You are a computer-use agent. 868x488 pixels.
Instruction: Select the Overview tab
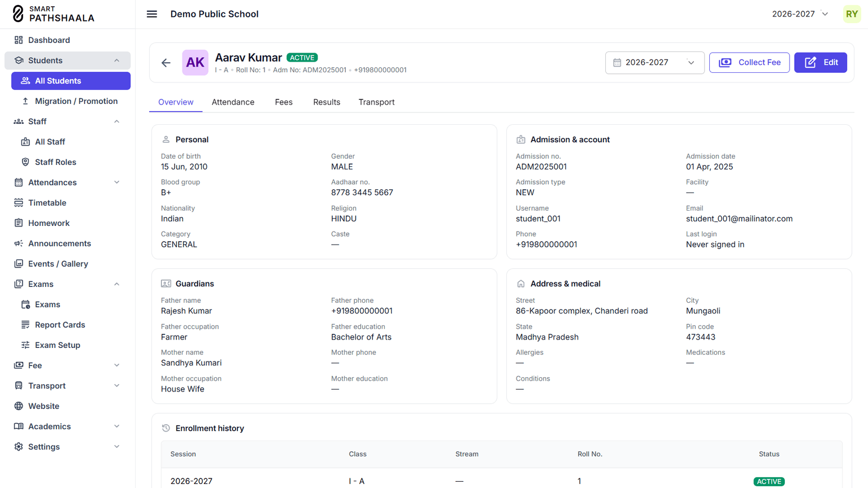point(176,102)
